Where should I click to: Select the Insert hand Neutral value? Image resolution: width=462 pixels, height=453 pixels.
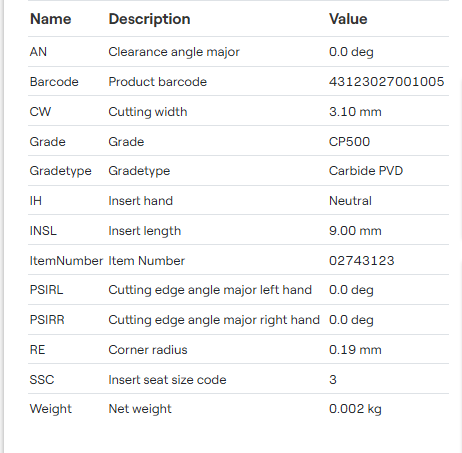click(x=350, y=201)
